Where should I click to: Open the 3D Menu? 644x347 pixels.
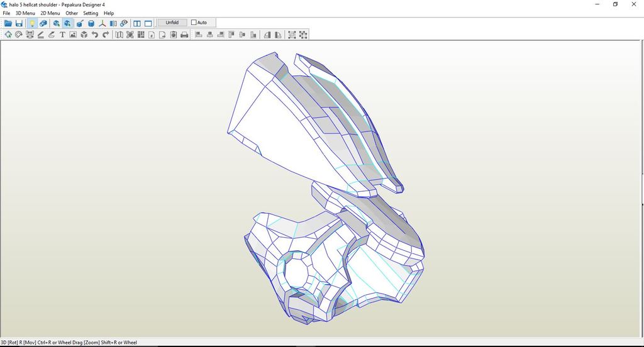click(x=25, y=13)
